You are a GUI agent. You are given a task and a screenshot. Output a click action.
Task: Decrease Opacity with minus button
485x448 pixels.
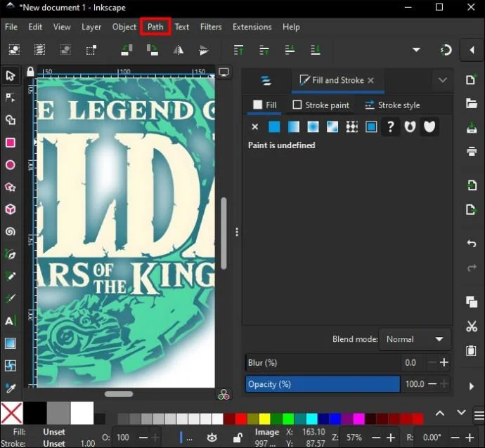click(432, 384)
